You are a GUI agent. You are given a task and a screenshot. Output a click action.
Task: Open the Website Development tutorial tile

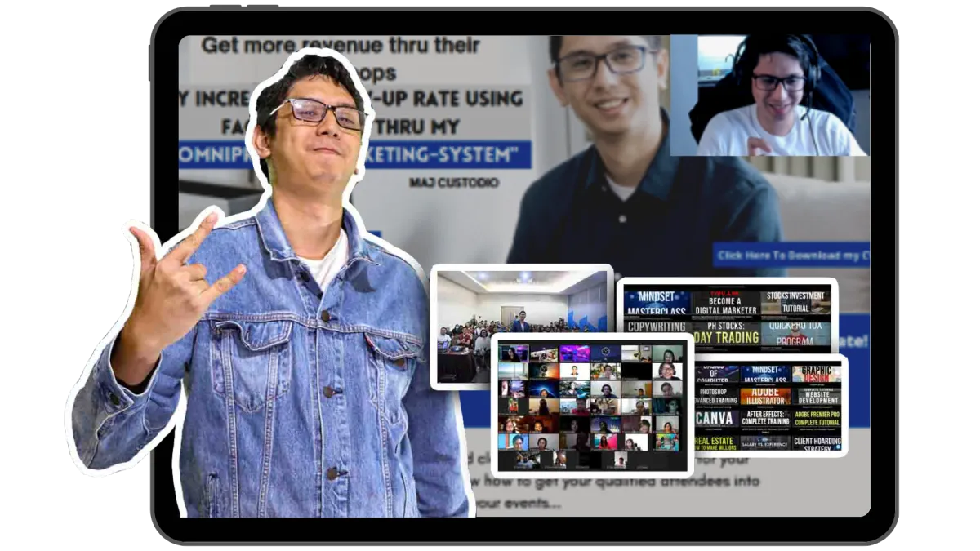point(816,397)
